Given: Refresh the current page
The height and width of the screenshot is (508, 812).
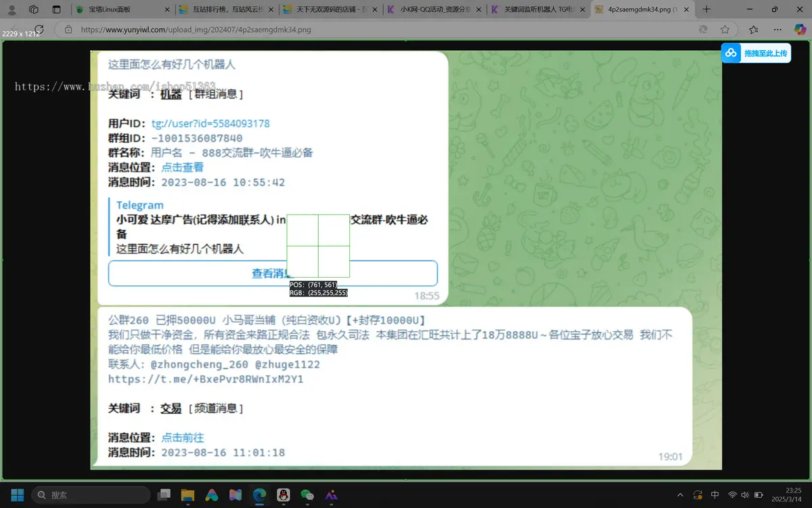Looking at the screenshot, I should pyautogui.click(x=39, y=30).
